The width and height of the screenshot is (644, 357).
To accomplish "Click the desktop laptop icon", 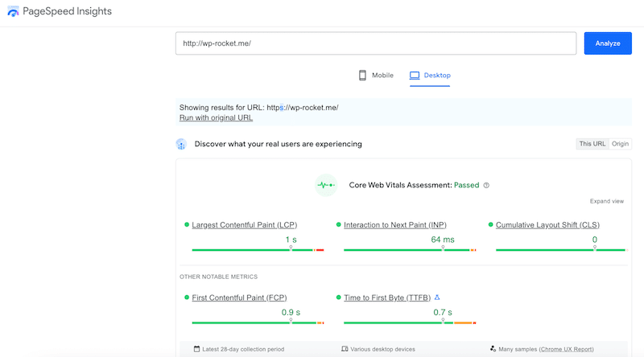I will (x=415, y=76).
